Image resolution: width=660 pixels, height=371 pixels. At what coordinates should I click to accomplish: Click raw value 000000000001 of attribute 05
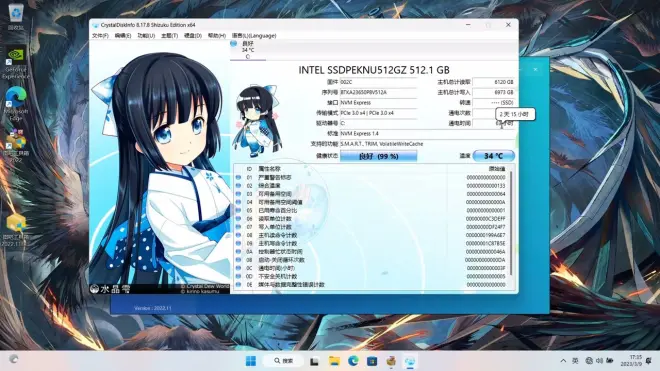486,211
